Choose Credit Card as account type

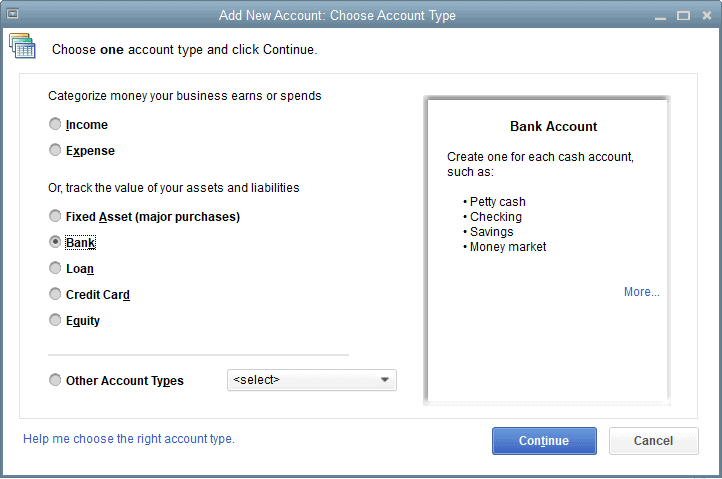[55, 294]
